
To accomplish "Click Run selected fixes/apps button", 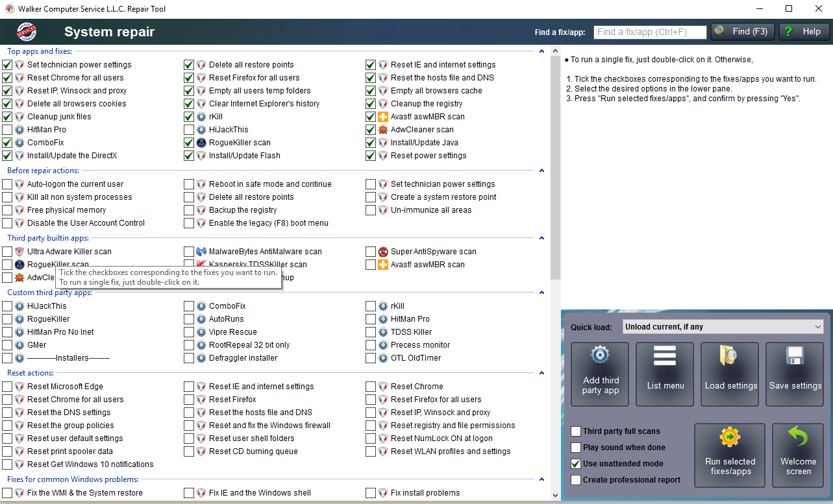I will tap(730, 455).
